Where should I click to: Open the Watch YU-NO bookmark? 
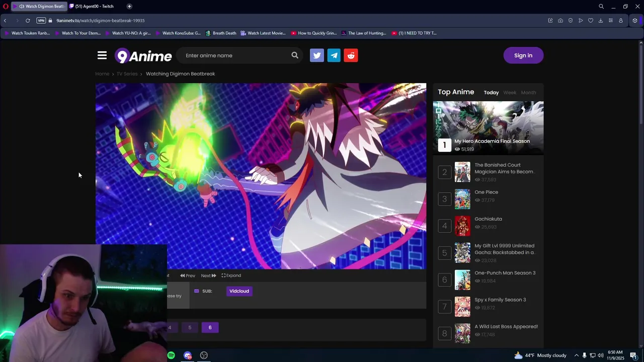pos(128,33)
